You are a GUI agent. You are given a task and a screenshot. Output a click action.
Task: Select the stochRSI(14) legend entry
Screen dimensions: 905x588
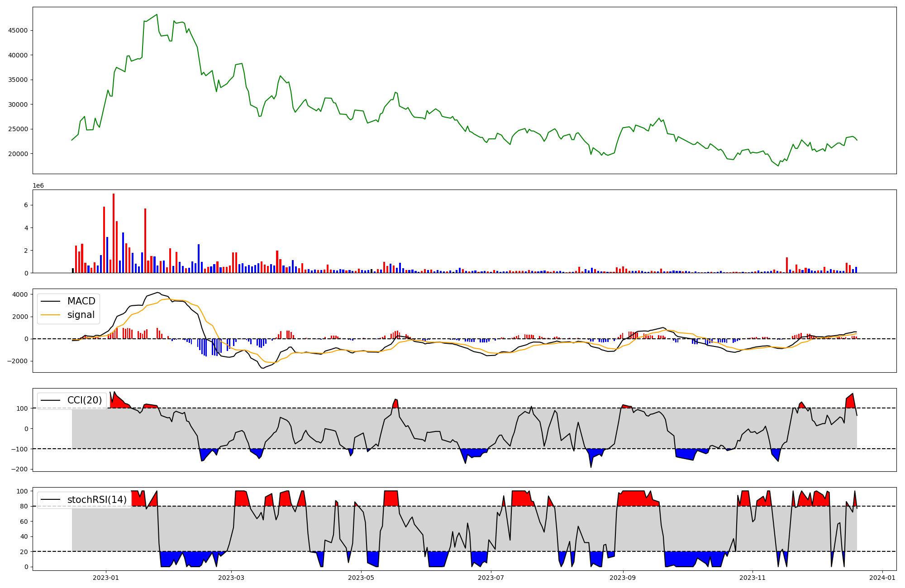[x=97, y=500]
